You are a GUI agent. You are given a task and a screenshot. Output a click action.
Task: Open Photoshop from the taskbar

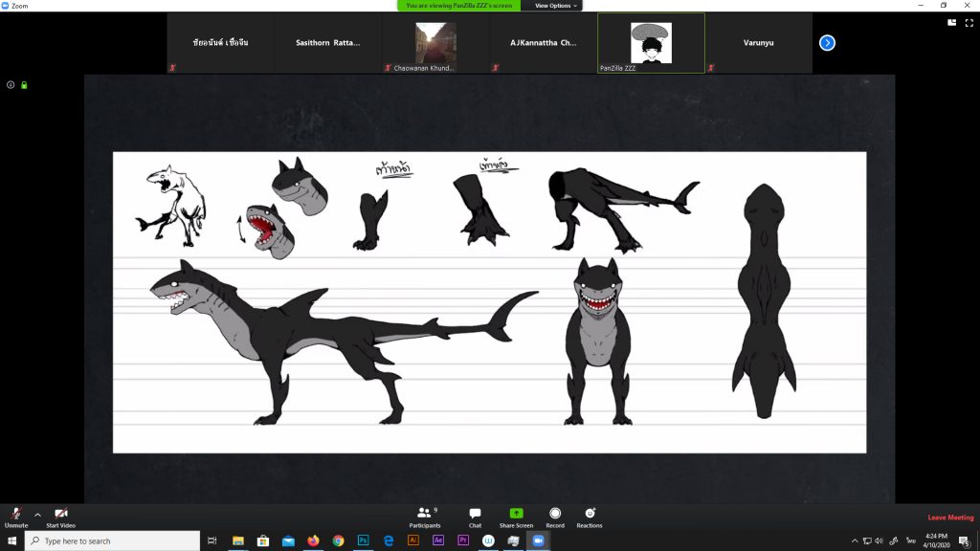coord(364,540)
